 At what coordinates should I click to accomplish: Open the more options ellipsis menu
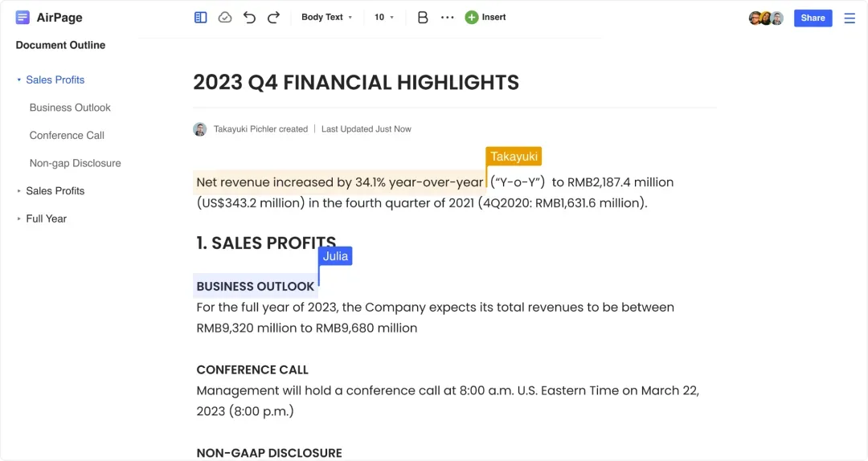tap(448, 18)
